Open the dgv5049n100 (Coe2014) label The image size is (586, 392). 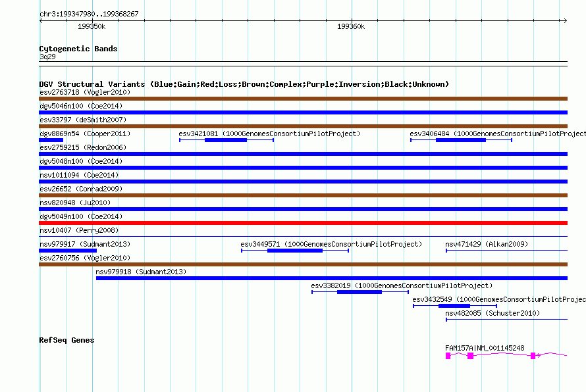pos(81,216)
